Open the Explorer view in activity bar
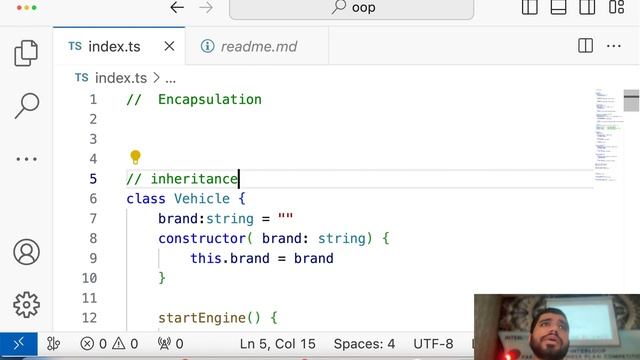The width and height of the screenshot is (640, 360). 26,53
